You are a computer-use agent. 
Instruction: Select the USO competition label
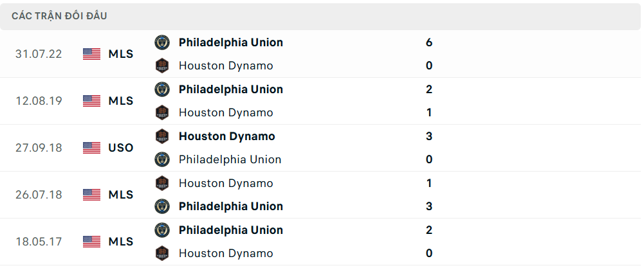coord(121,148)
